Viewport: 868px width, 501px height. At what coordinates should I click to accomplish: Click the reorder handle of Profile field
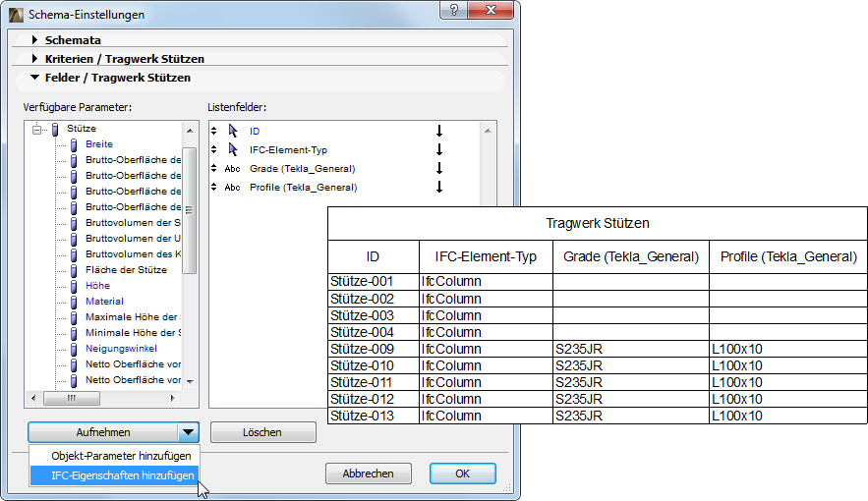[214, 188]
